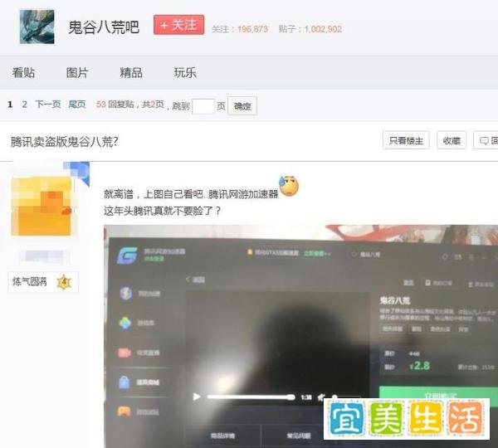498x448 pixels.
Task: Click the sweating emoji in the post
Action: pyautogui.click(x=289, y=186)
